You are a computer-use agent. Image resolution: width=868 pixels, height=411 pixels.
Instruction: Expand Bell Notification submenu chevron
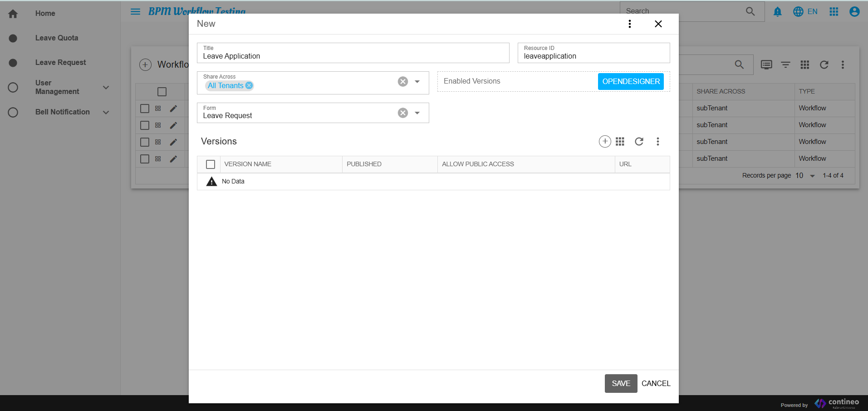[106, 113]
